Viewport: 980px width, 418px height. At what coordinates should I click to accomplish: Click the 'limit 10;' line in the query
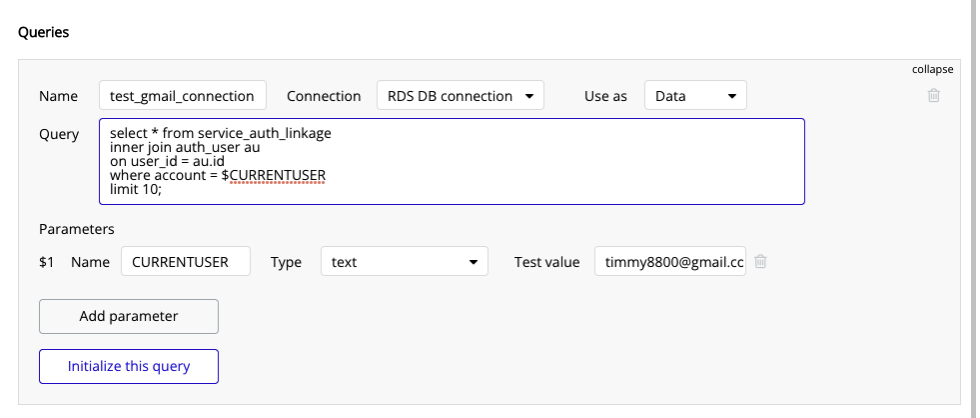tap(138, 190)
